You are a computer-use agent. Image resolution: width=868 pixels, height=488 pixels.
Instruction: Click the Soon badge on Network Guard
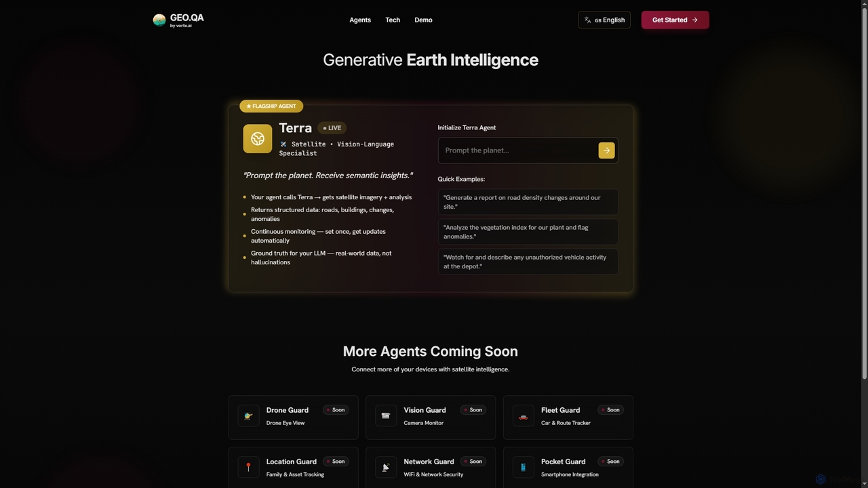[473, 462]
